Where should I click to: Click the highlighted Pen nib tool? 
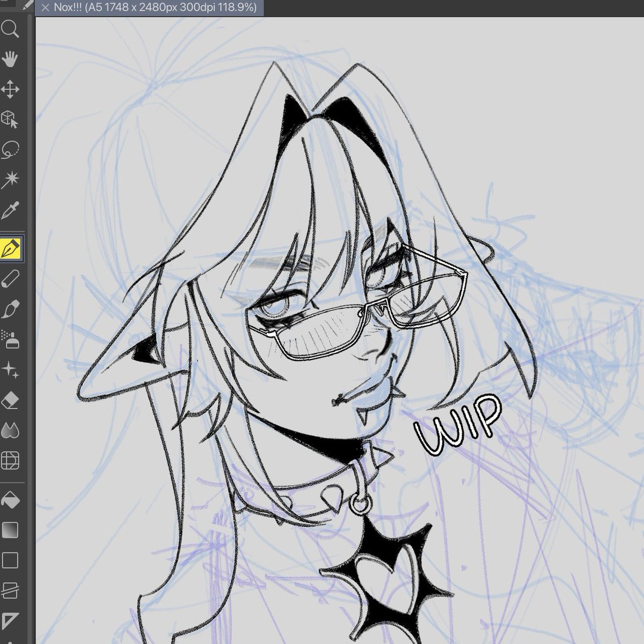(11, 248)
